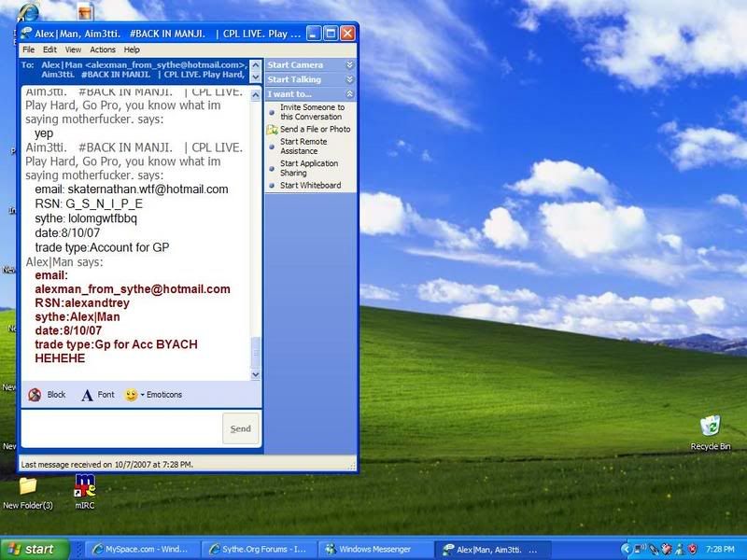This screenshot has width=747, height=560.
Task: Open the Edit menu
Action: tap(49, 49)
